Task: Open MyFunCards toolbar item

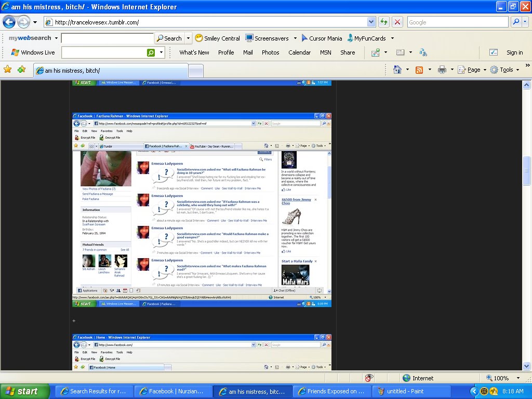Action: click(367, 38)
